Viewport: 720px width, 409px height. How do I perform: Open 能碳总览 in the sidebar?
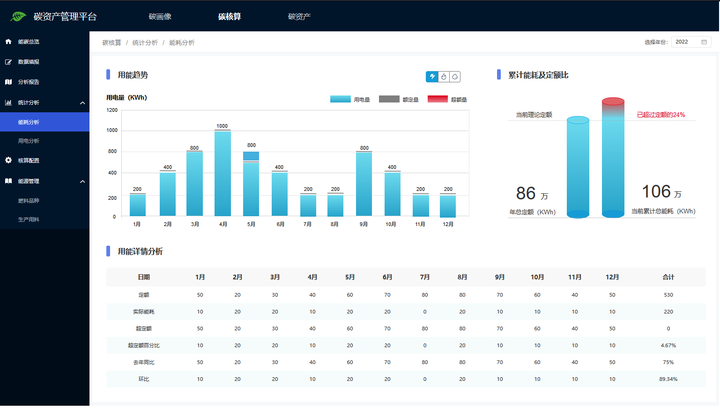coord(28,42)
